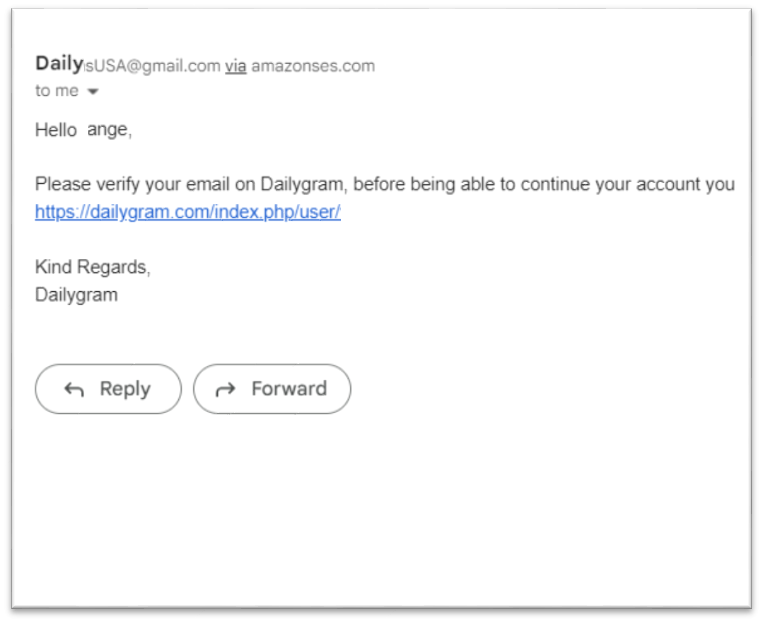The height and width of the screenshot is (623, 763).
Task: Open the dailygram.com/index.php/user link
Action: tap(188, 212)
